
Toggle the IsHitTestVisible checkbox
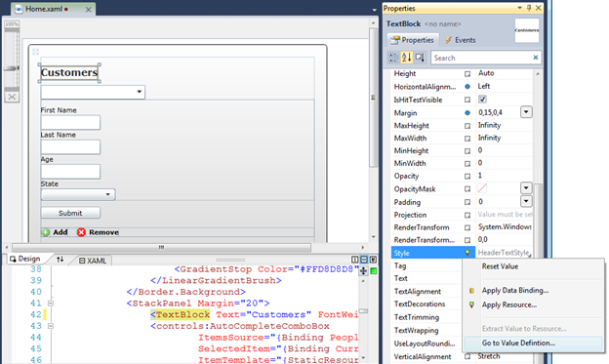click(x=482, y=100)
